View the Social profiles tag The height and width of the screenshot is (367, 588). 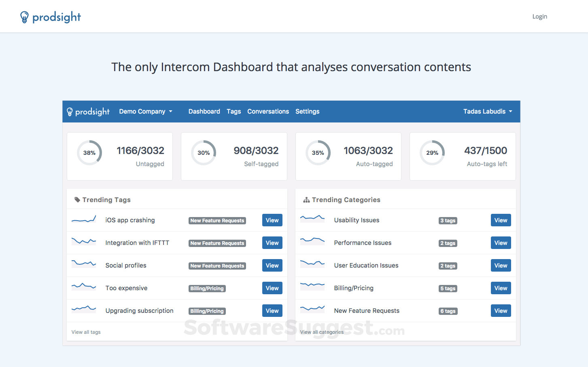coord(272,266)
